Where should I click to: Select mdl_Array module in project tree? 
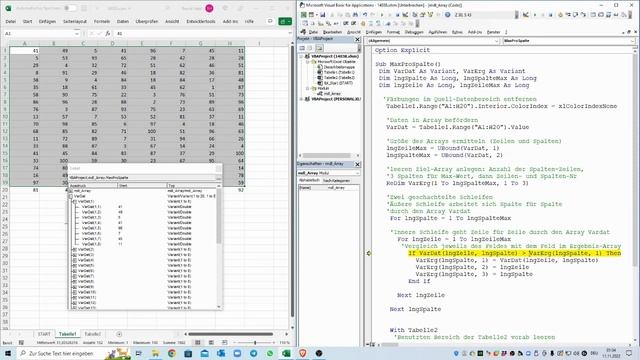pyautogui.click(x=331, y=93)
